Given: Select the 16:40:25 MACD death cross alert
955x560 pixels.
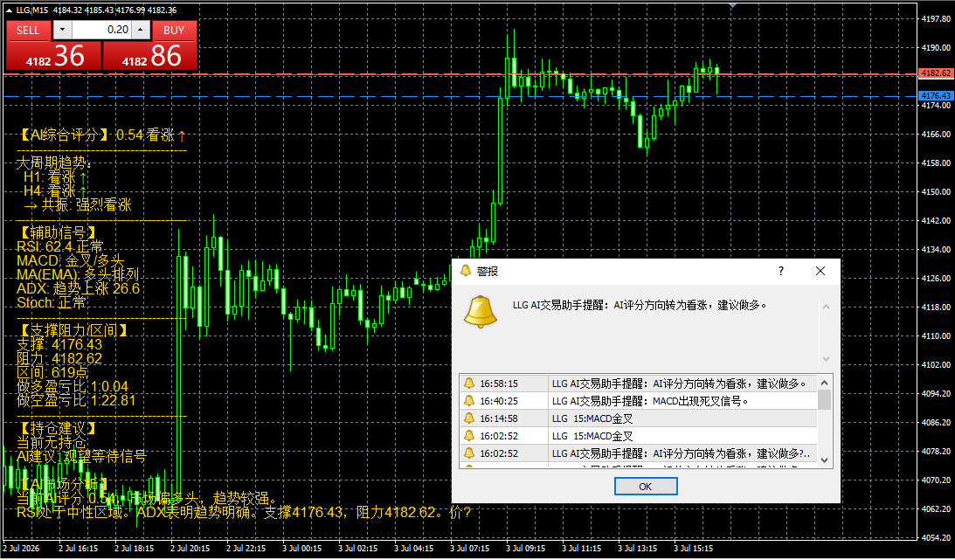Looking at the screenshot, I should 639,401.
